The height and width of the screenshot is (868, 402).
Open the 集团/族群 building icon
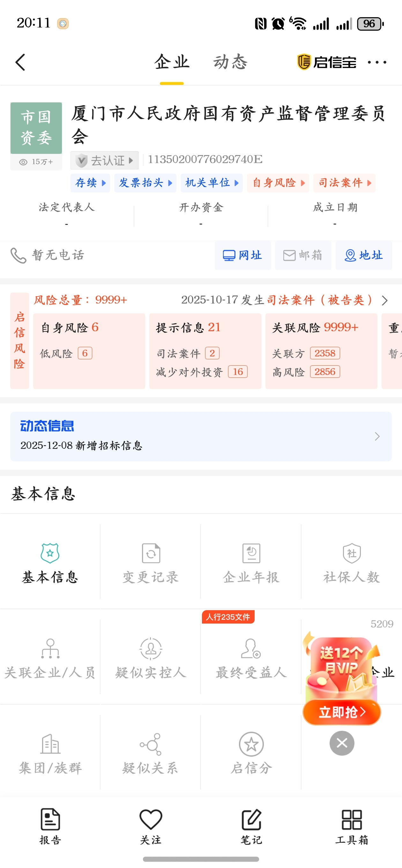(x=50, y=744)
